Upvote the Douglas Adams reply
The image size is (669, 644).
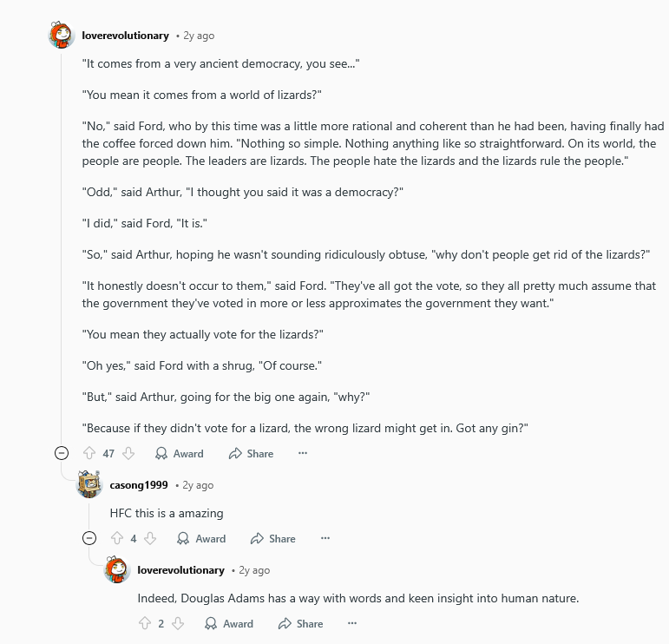145,623
